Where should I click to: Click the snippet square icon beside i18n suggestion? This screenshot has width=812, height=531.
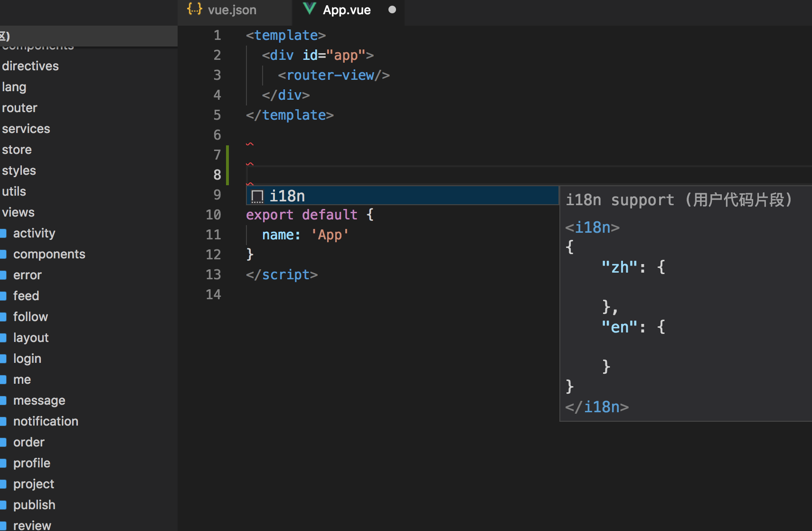click(257, 195)
